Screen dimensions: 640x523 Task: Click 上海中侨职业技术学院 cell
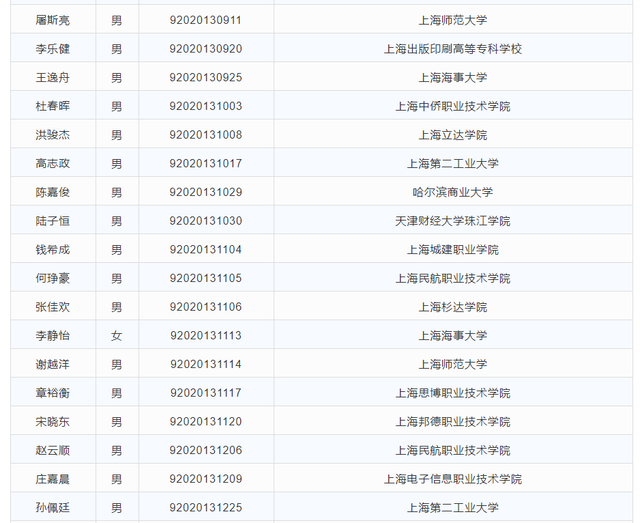tap(453, 106)
